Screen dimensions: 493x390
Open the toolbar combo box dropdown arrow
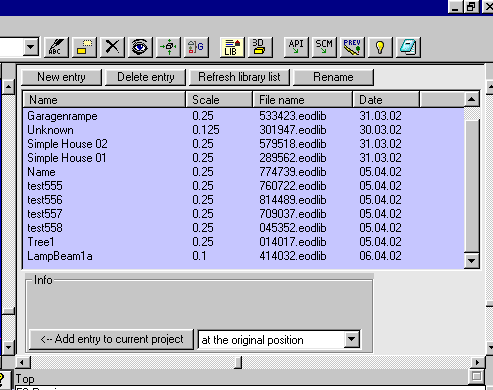pyautogui.click(x=31, y=47)
